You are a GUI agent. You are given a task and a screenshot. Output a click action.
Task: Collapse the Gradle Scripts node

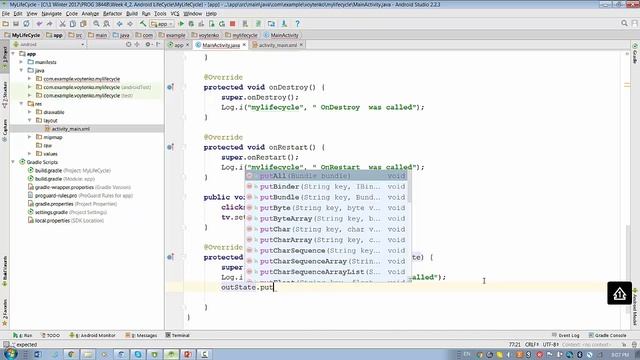click(x=13, y=162)
